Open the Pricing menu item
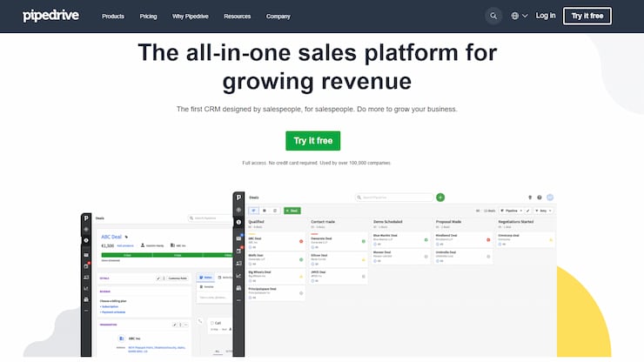Image resolution: width=644 pixels, height=362 pixels. point(148,17)
